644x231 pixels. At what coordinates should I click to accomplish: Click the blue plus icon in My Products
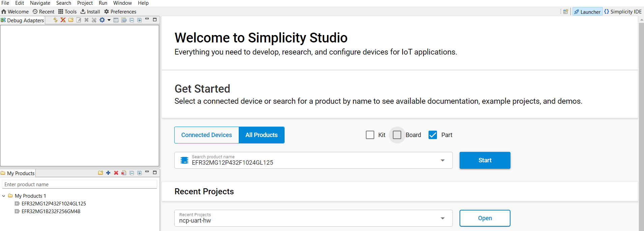pos(108,173)
